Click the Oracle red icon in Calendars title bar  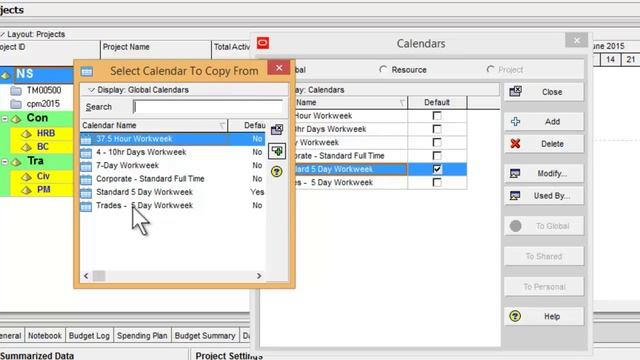pyautogui.click(x=263, y=43)
